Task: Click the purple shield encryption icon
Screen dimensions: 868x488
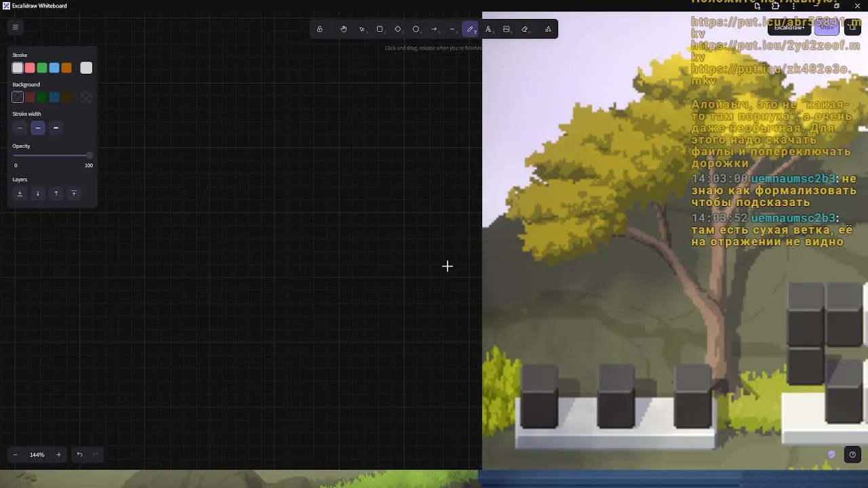Action: click(832, 454)
